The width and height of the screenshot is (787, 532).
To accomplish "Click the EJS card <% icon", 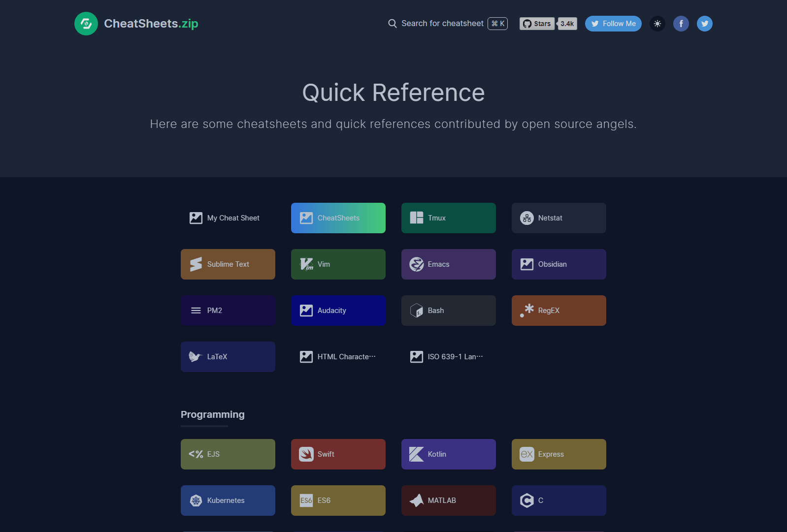I will (196, 454).
